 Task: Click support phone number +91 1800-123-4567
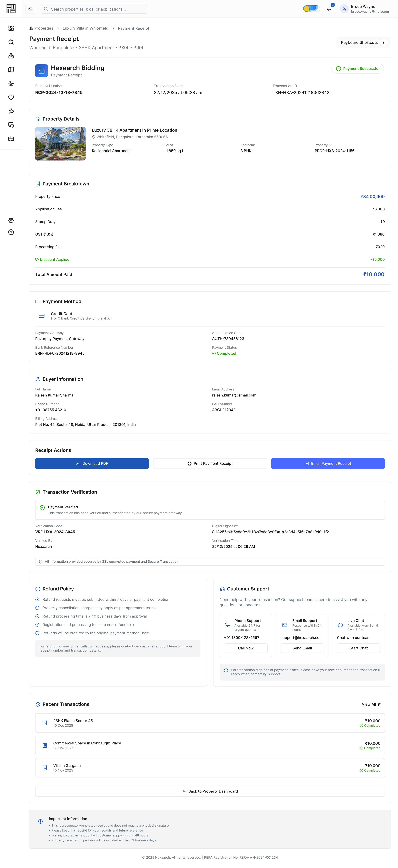tap(242, 638)
